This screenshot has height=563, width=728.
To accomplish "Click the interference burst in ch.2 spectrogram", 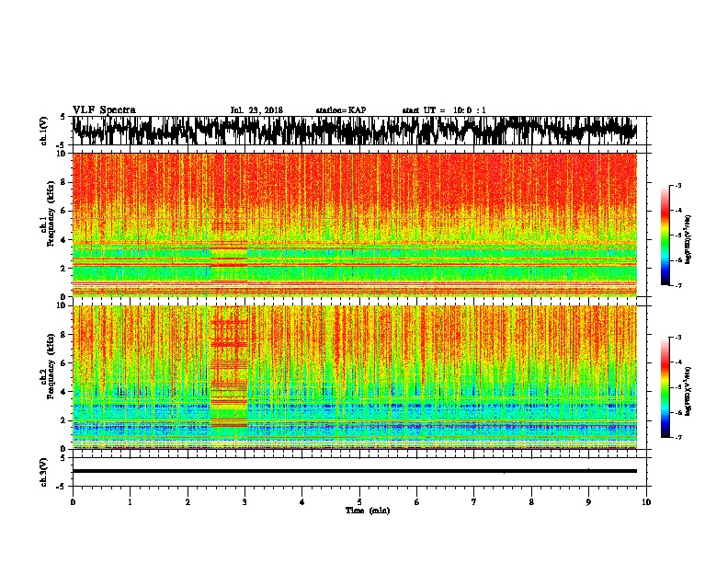I will tap(229, 377).
